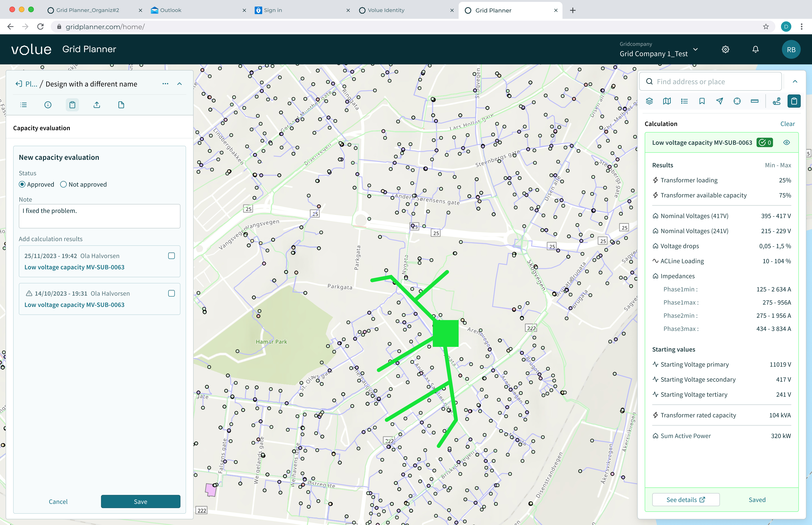Viewport: 812px width, 525px height.
Task: Reload the browser page
Action: [41, 27]
